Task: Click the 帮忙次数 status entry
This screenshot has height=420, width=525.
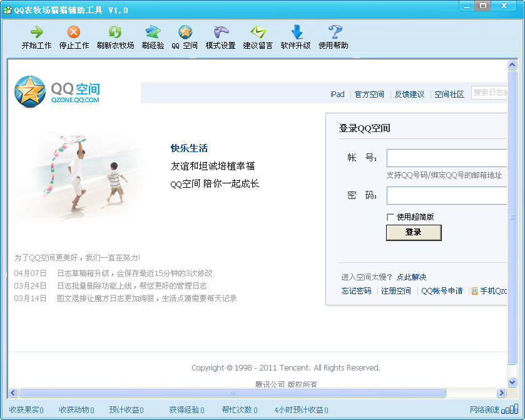Action: click(240, 409)
